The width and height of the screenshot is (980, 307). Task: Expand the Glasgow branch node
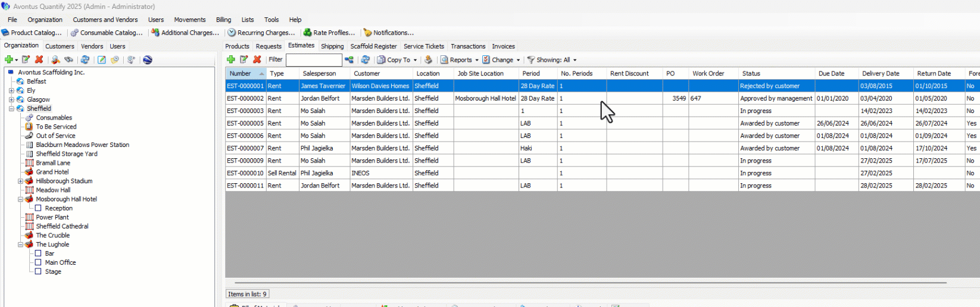[x=11, y=99]
